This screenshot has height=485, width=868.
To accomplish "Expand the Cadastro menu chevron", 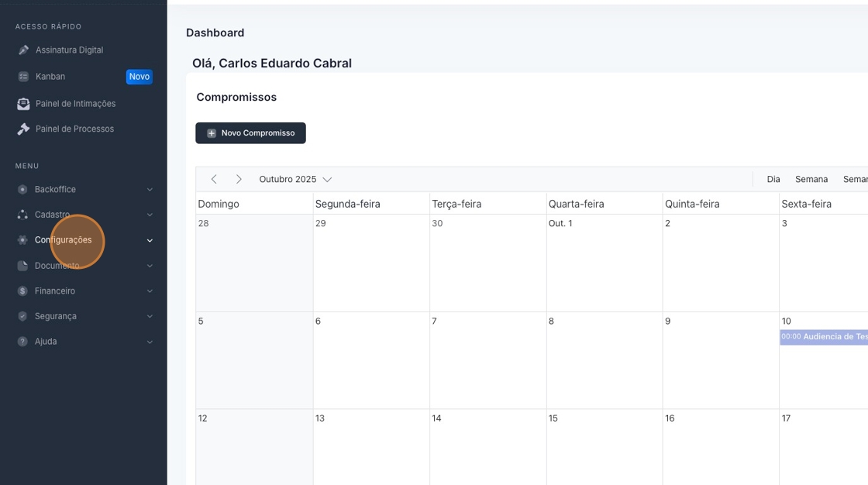I will tap(150, 215).
